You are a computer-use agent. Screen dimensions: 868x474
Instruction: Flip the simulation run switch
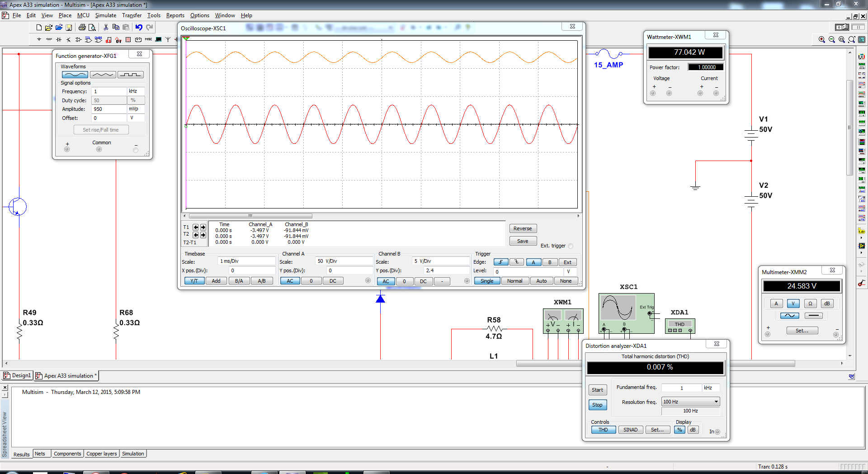click(842, 27)
